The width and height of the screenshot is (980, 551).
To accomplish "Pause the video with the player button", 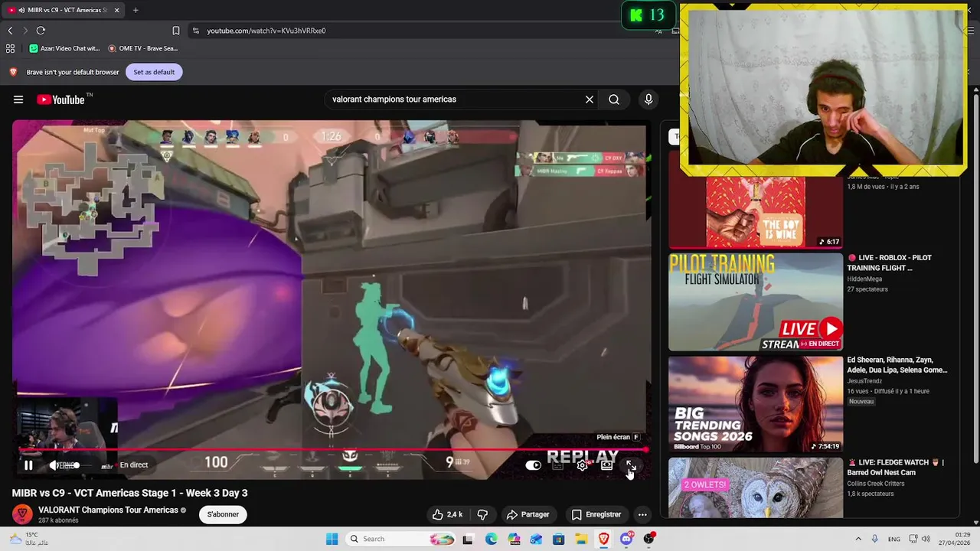I will click(x=28, y=465).
